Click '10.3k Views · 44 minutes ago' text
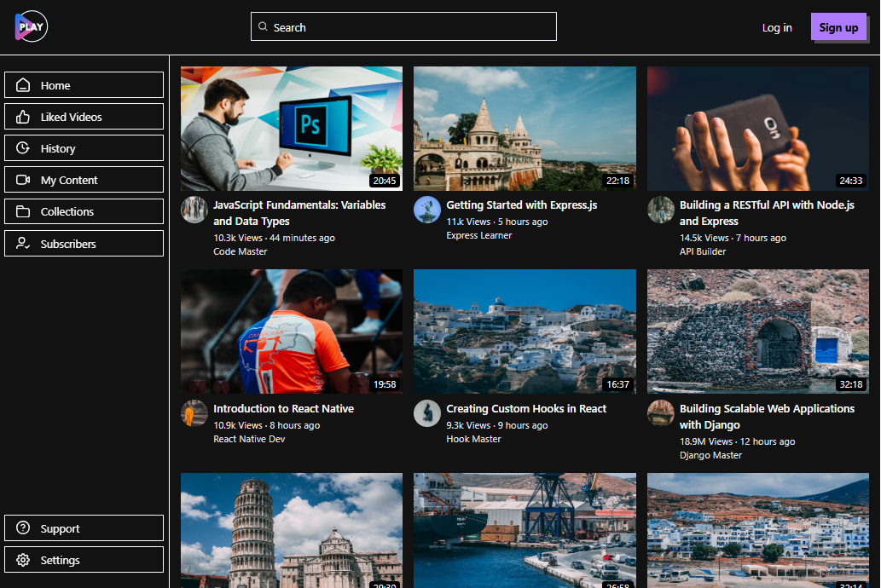Image resolution: width=881 pixels, height=588 pixels. click(274, 238)
